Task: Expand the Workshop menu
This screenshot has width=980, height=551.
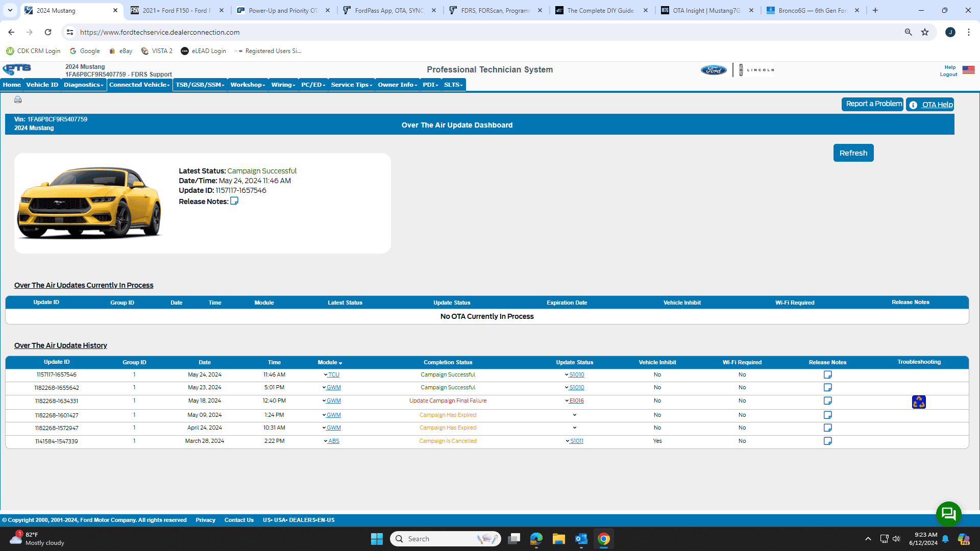Action: 248,85
